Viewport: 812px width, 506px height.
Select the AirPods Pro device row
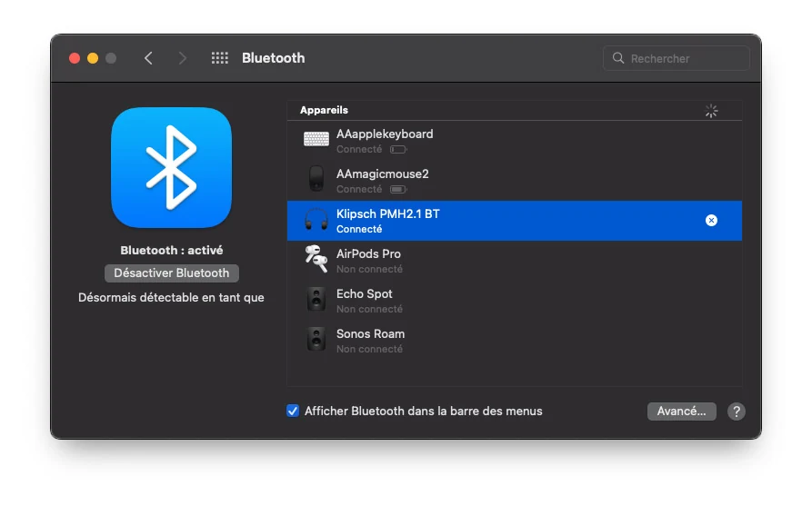click(x=515, y=260)
